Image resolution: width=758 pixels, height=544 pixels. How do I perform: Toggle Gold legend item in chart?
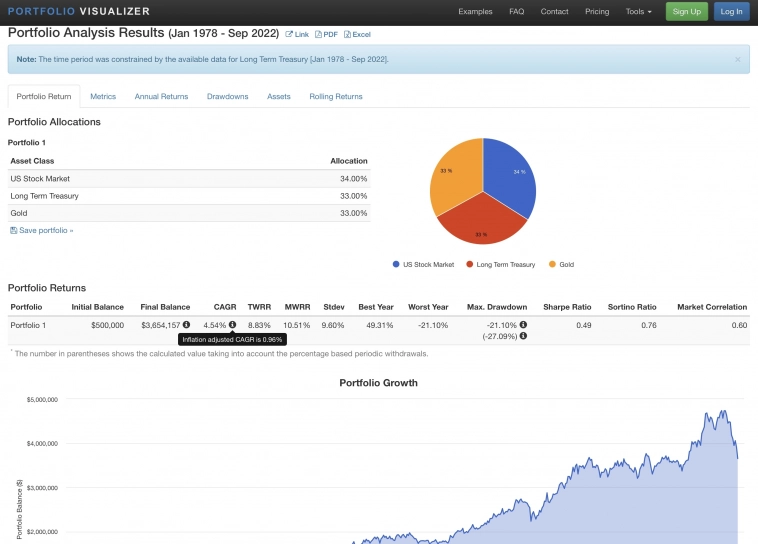coord(561,265)
